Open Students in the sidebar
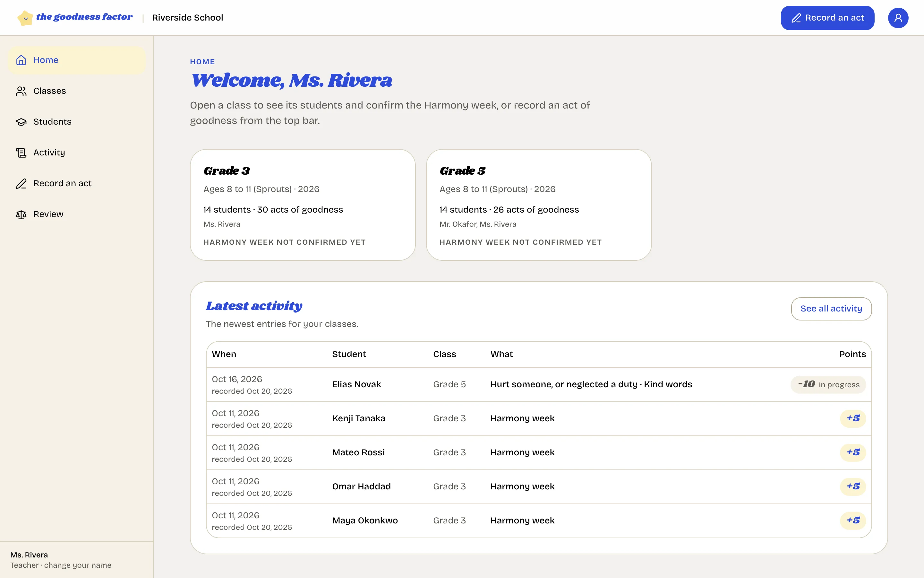Screen dimensions: 924x578 pyautogui.click(x=77, y=122)
